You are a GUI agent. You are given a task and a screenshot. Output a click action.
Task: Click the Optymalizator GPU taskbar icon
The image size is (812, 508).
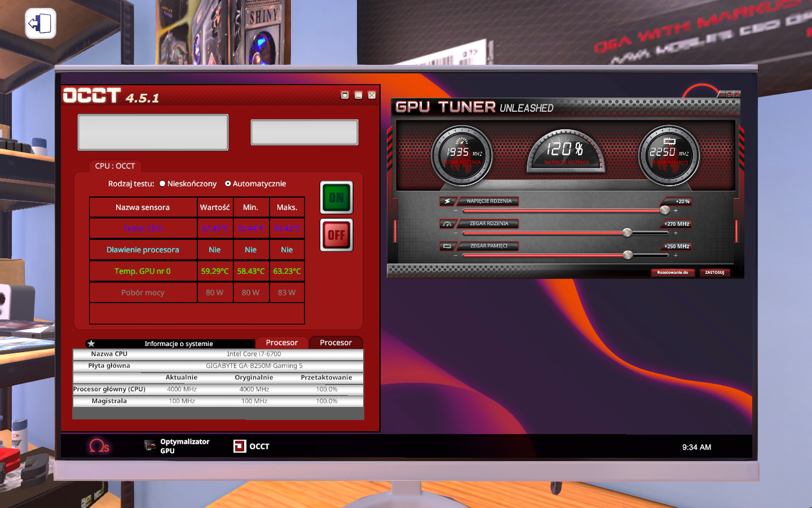(x=151, y=446)
